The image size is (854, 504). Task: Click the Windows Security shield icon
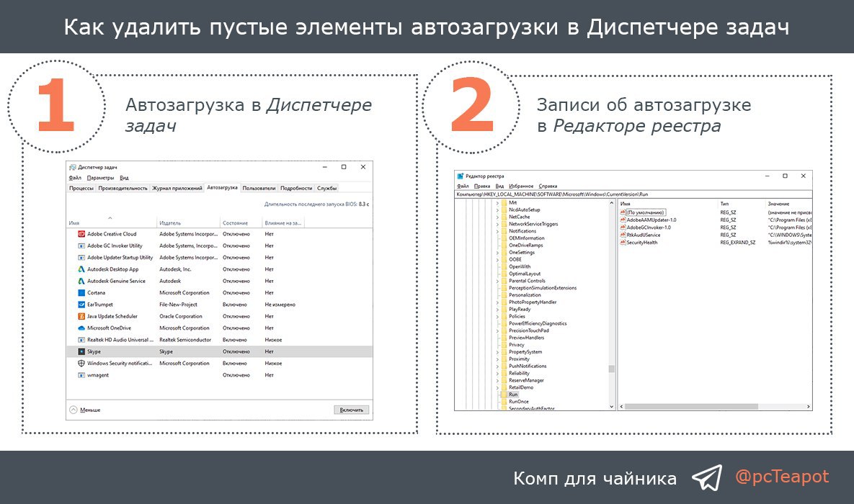pos(81,364)
